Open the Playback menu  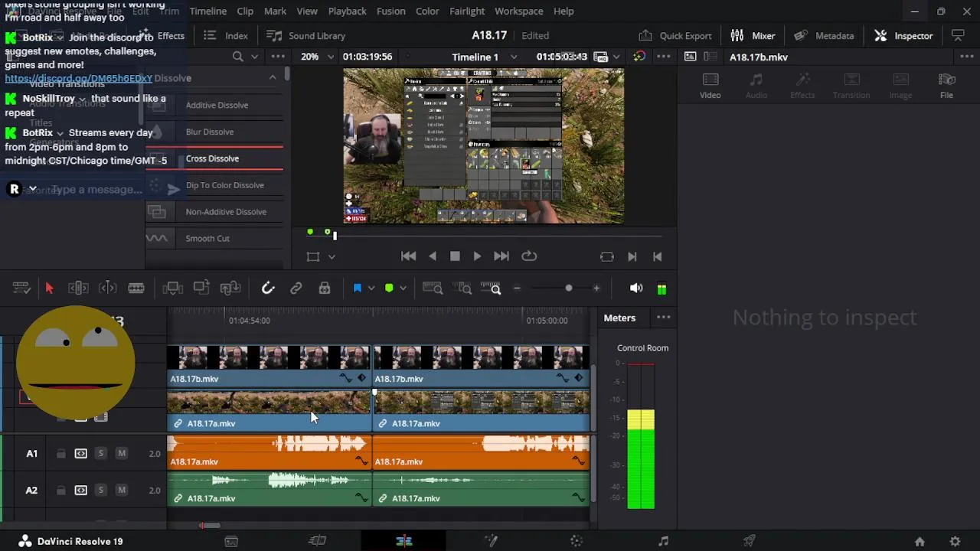pyautogui.click(x=347, y=11)
